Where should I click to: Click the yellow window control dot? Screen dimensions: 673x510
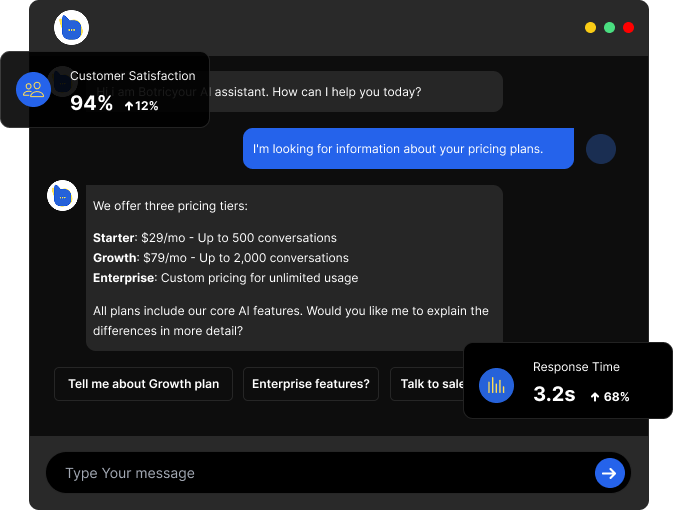click(590, 28)
